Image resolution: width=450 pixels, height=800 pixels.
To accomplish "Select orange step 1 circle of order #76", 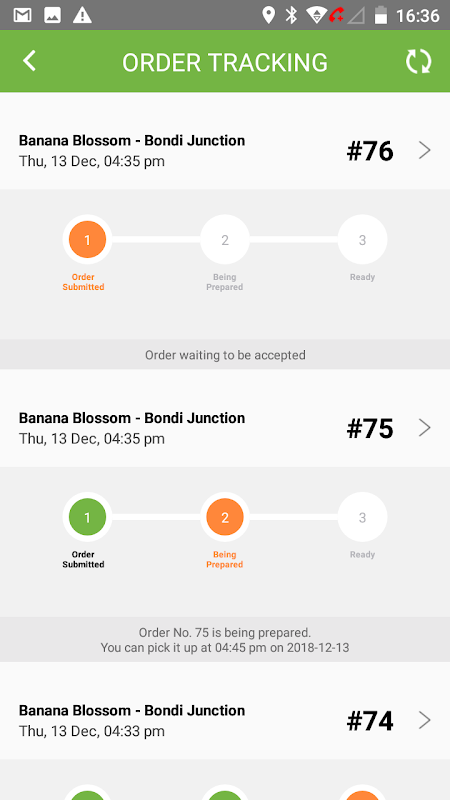I will [87, 239].
